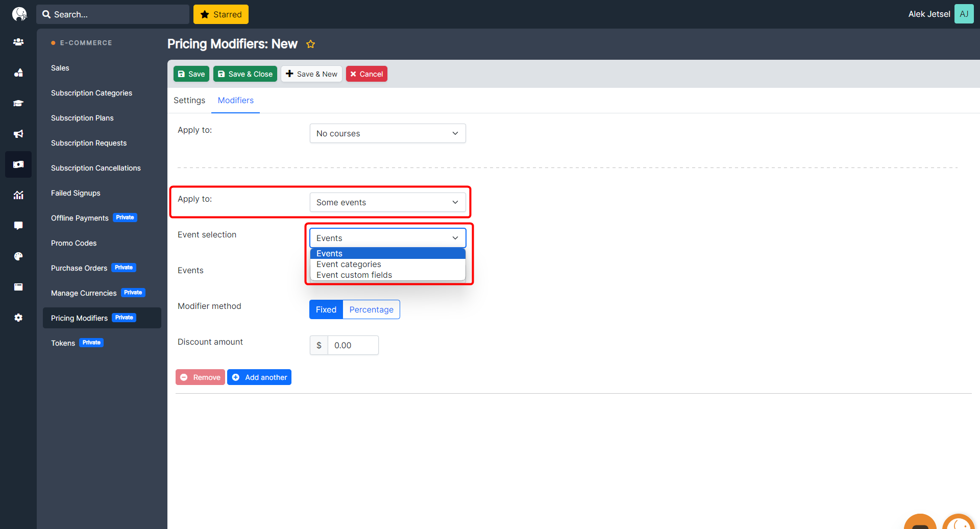Open the 'No courses' Apply to dropdown
The image size is (980, 529).
point(388,133)
